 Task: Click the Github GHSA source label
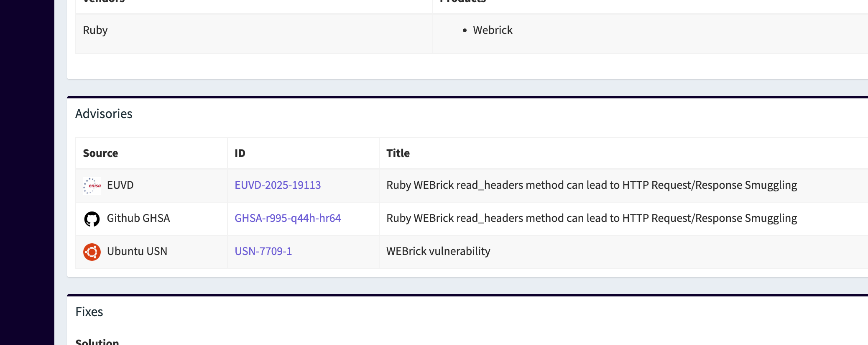[138, 218]
